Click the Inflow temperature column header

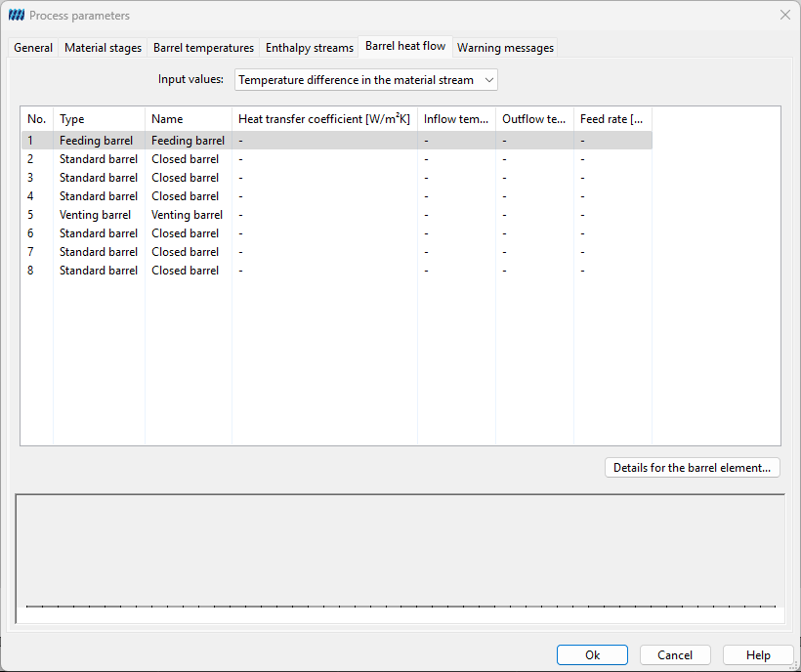click(x=456, y=119)
